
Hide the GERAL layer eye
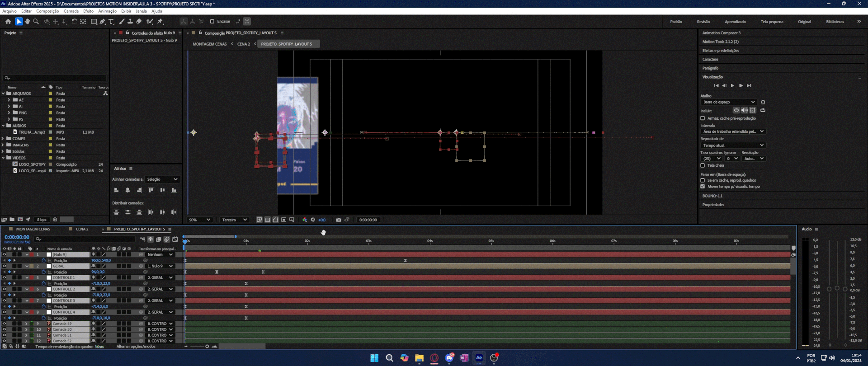click(x=4, y=266)
